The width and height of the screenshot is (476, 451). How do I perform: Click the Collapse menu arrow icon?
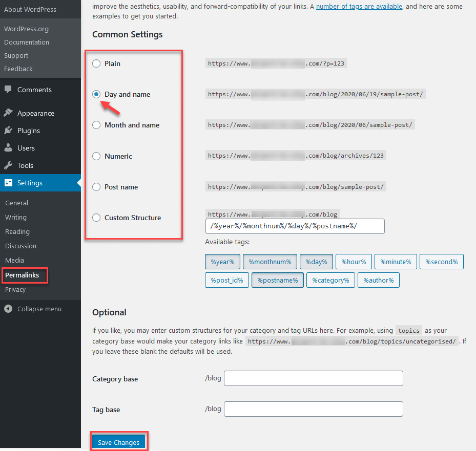8,309
